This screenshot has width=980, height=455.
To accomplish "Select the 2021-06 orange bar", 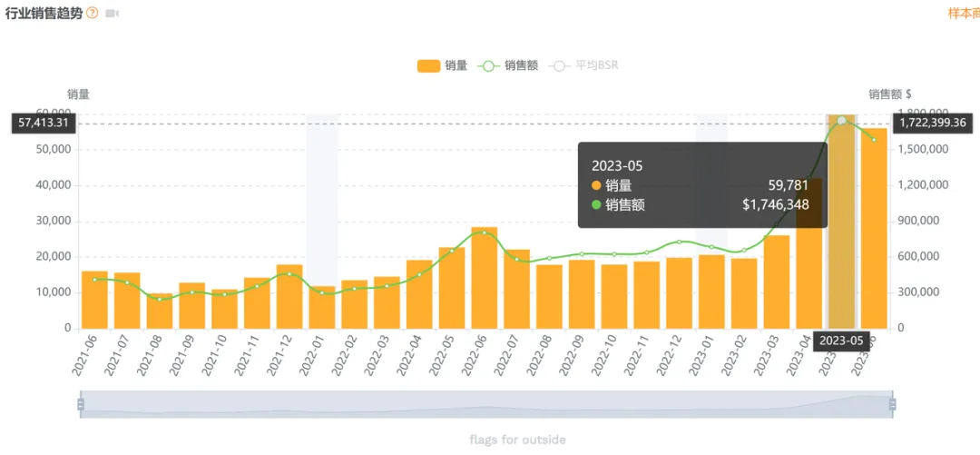I will coord(95,300).
